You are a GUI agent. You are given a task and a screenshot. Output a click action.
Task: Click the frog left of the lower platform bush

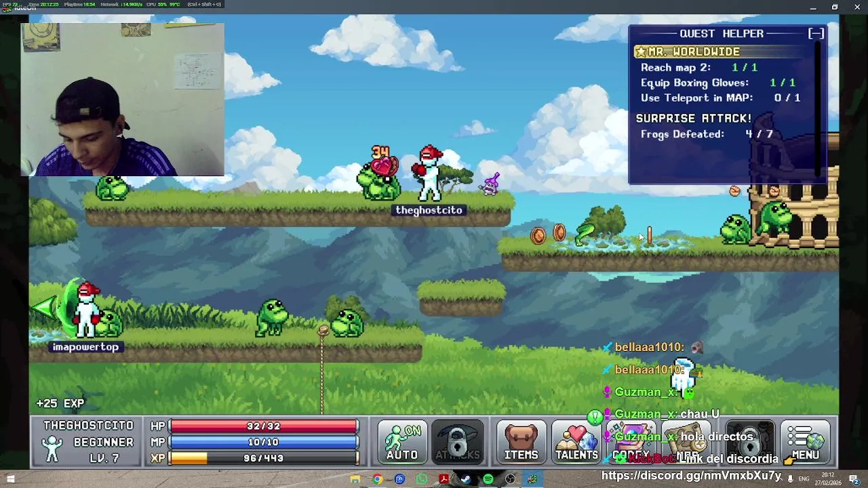(272, 317)
